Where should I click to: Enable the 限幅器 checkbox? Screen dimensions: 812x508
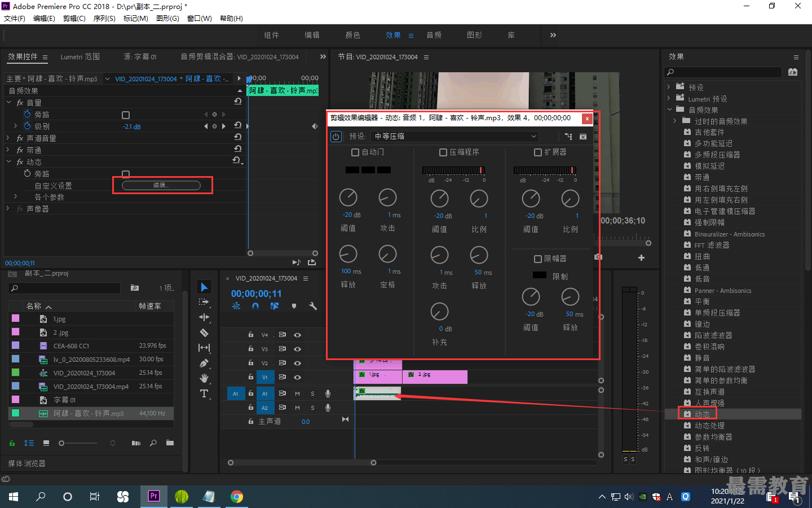538,259
